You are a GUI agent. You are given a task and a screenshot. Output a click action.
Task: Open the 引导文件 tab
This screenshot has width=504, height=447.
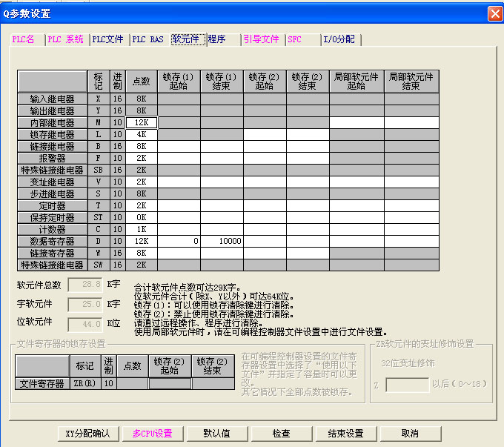coord(262,40)
